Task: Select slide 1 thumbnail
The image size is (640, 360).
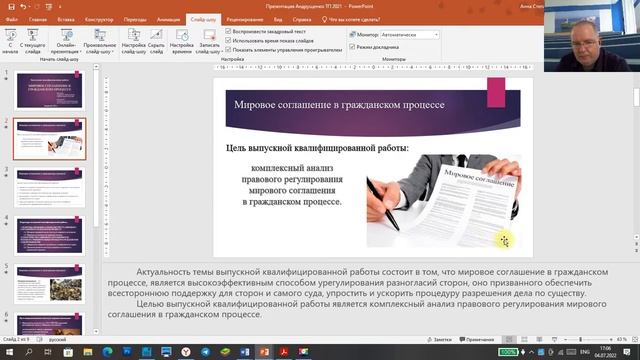Action: (x=49, y=90)
